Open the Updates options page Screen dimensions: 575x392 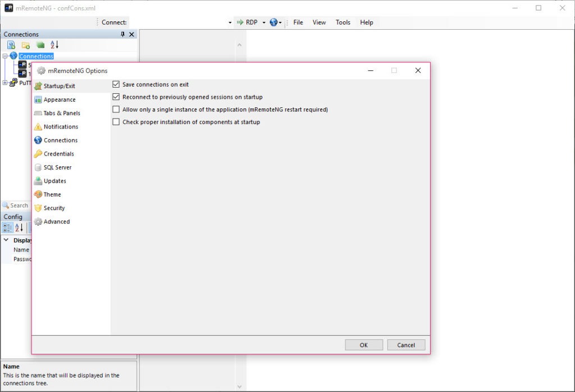point(71,181)
